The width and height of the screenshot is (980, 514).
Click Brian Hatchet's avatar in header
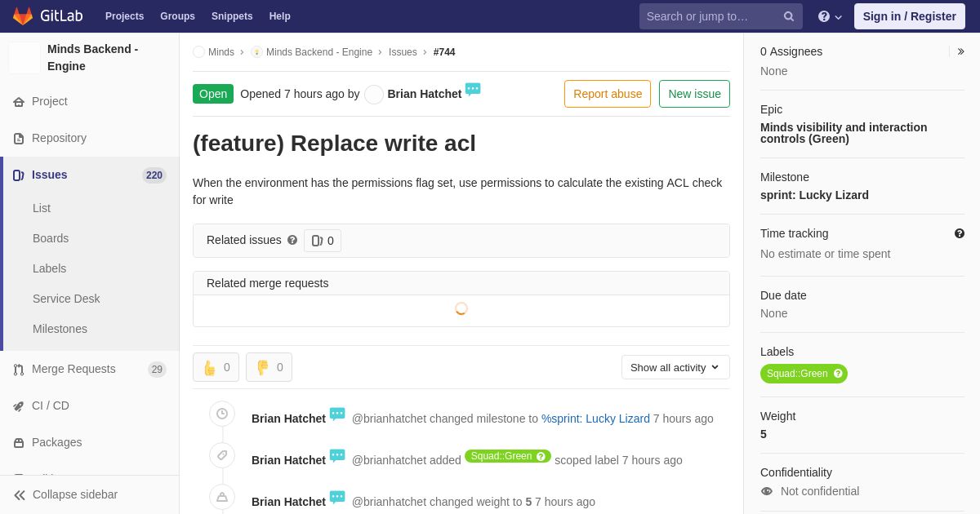point(374,95)
